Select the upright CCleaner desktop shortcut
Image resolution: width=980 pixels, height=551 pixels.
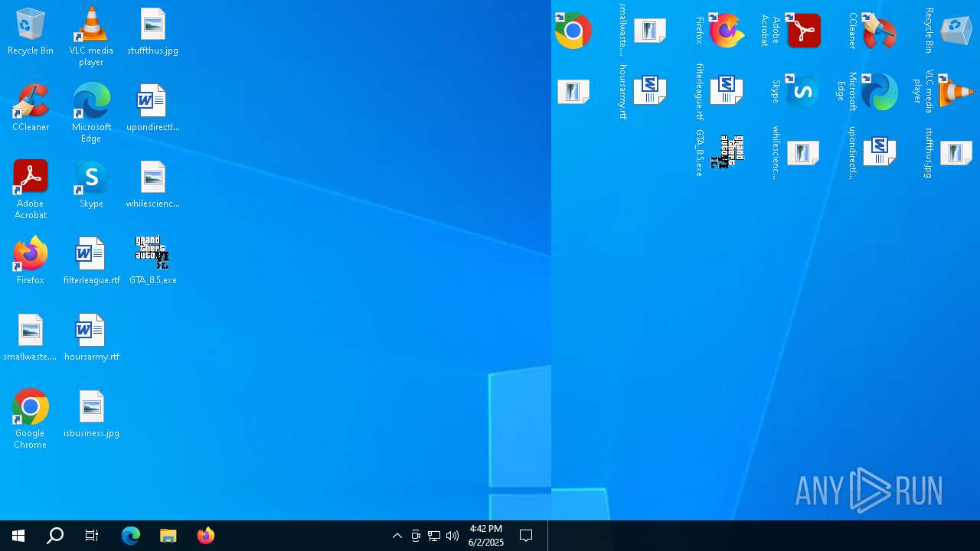(31, 109)
